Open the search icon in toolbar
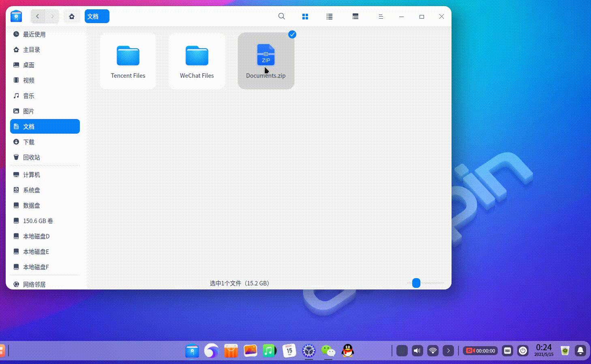 281,17
